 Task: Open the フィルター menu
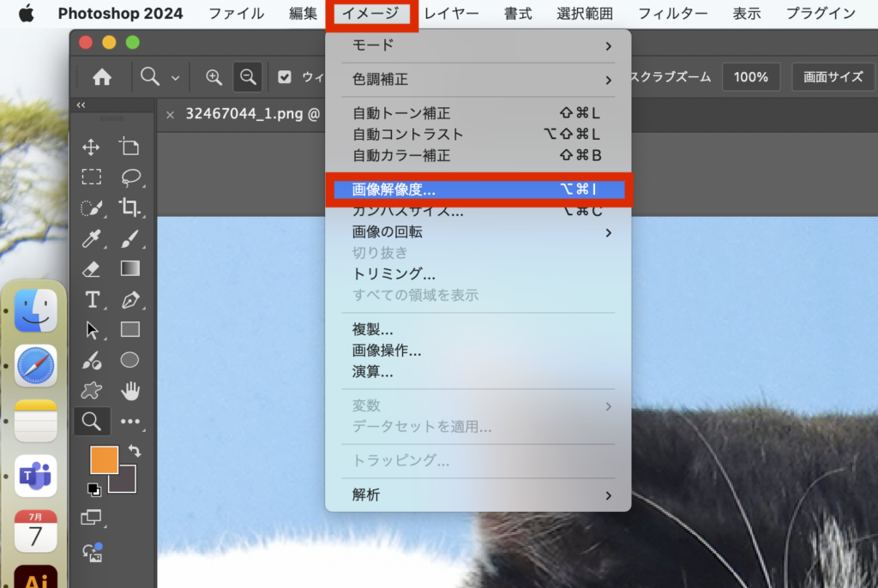tap(672, 13)
